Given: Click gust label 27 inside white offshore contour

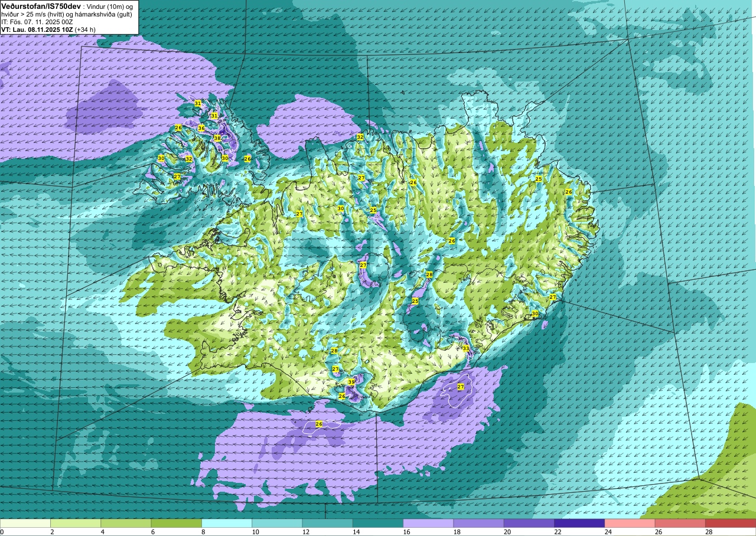Looking at the screenshot, I should (461, 387).
